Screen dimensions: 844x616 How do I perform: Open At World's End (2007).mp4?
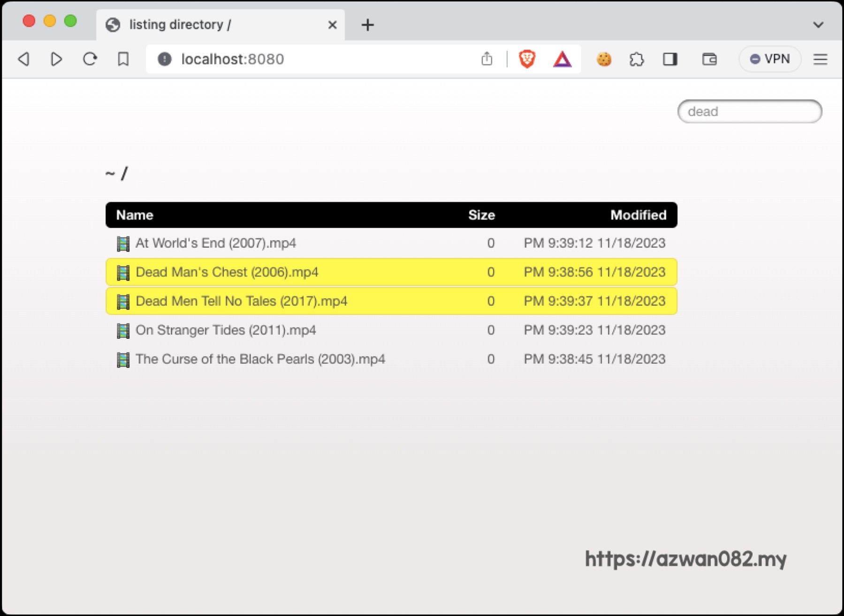coord(216,243)
